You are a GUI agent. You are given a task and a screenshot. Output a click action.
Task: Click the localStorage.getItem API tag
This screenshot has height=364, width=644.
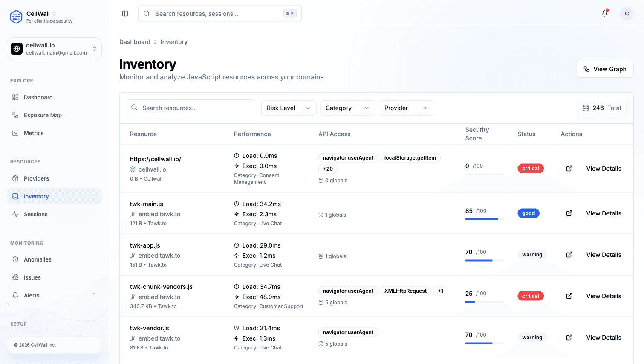[410, 158]
